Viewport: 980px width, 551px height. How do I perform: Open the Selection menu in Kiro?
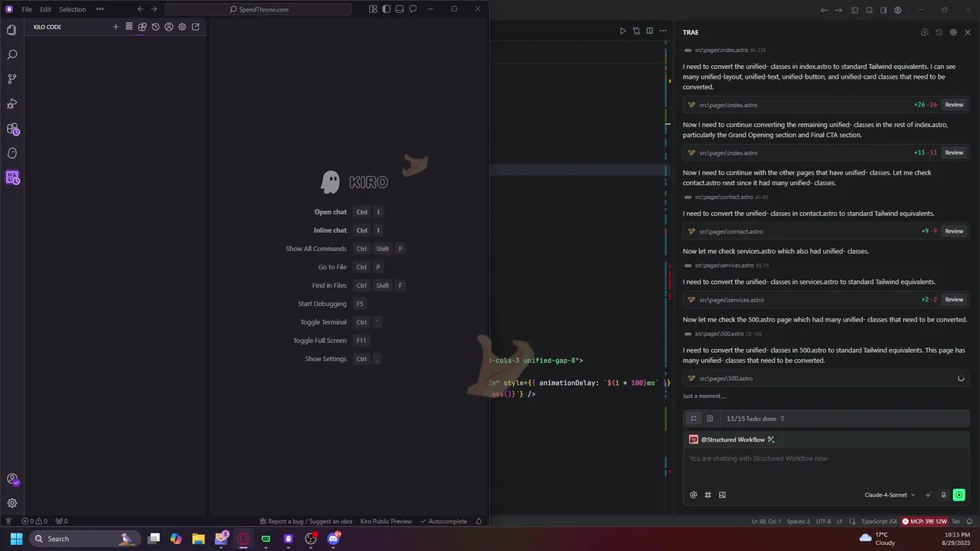point(73,9)
